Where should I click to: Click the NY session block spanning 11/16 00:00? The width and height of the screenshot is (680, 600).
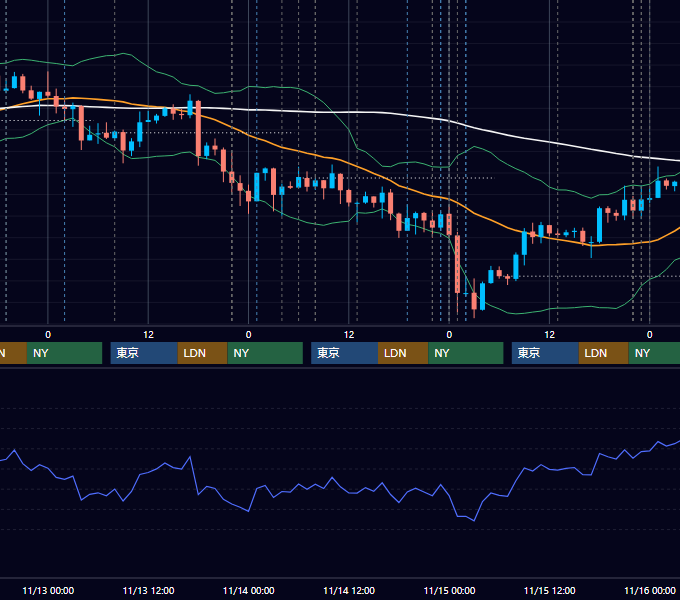pyautogui.click(x=654, y=353)
